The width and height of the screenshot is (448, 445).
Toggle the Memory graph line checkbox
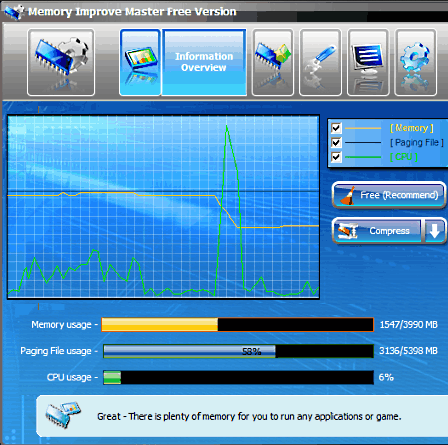coord(336,128)
